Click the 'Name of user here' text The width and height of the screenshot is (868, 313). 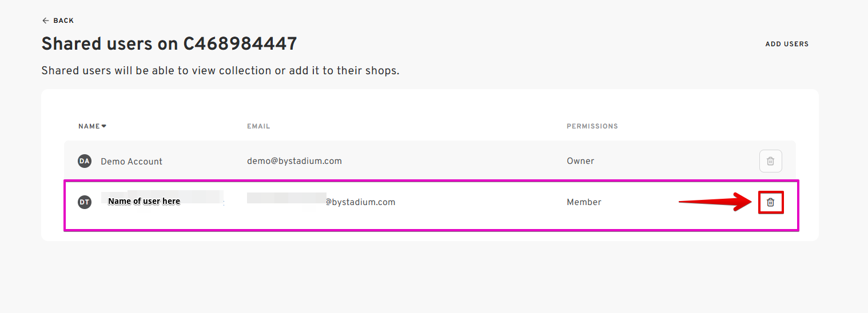click(144, 201)
